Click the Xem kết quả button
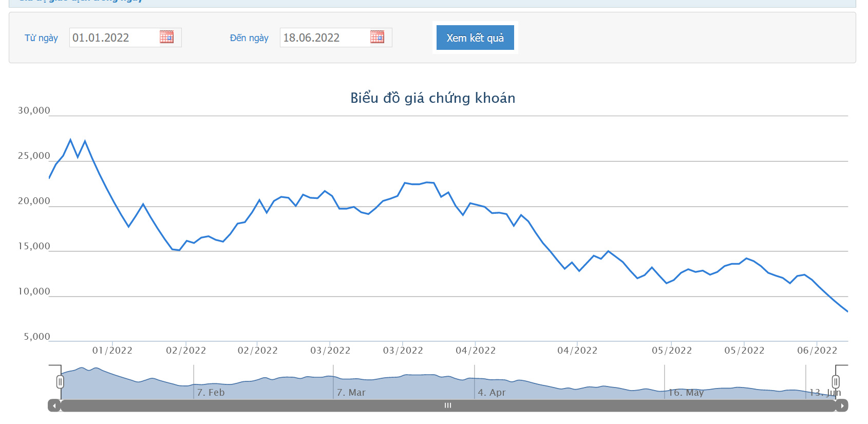Image resolution: width=868 pixels, height=424 pixels. click(x=475, y=38)
